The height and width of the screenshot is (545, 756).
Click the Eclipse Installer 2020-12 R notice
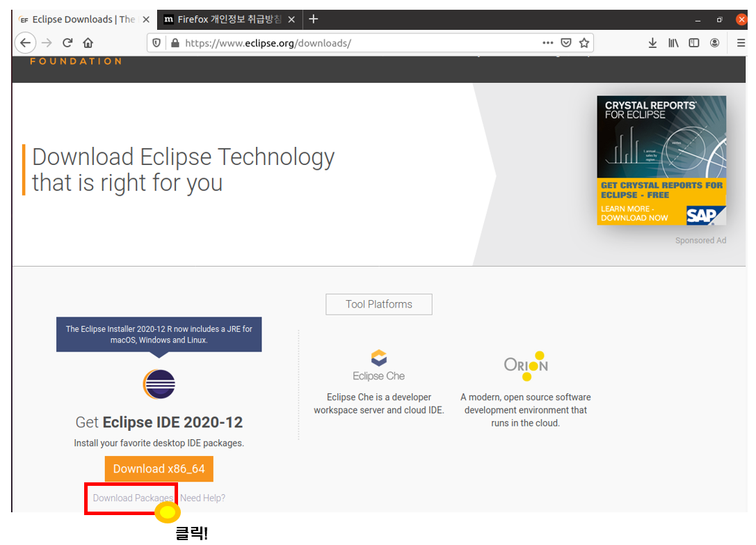(159, 335)
